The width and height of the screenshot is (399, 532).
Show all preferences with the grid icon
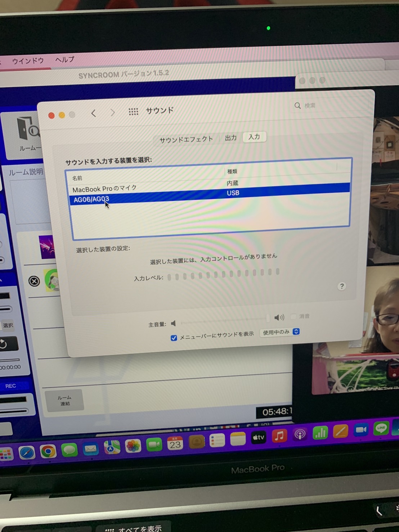[x=134, y=112]
